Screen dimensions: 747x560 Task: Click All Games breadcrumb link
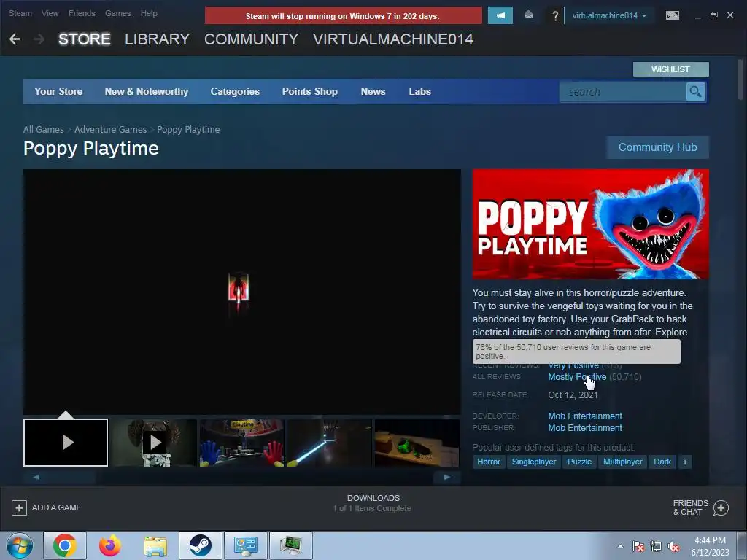pyautogui.click(x=43, y=130)
